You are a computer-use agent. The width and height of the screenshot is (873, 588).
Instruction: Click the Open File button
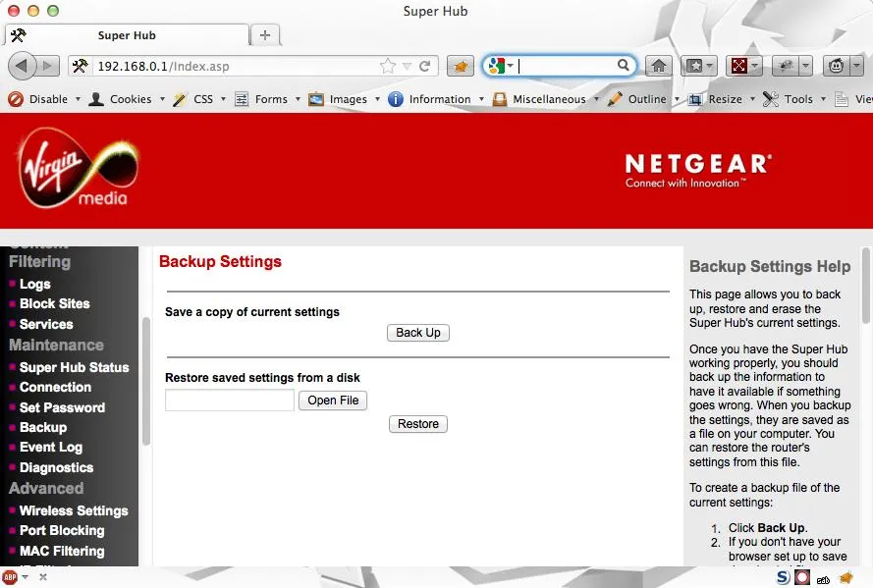[x=333, y=401]
